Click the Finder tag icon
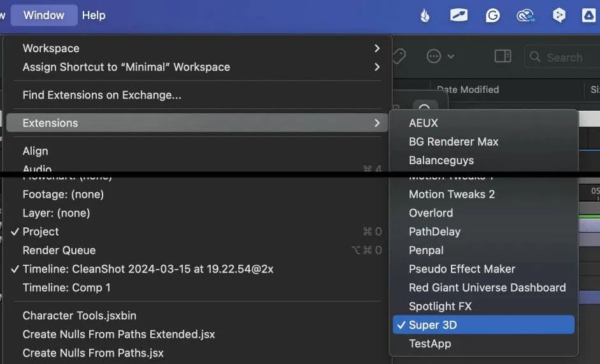The image size is (600, 364). click(399, 57)
